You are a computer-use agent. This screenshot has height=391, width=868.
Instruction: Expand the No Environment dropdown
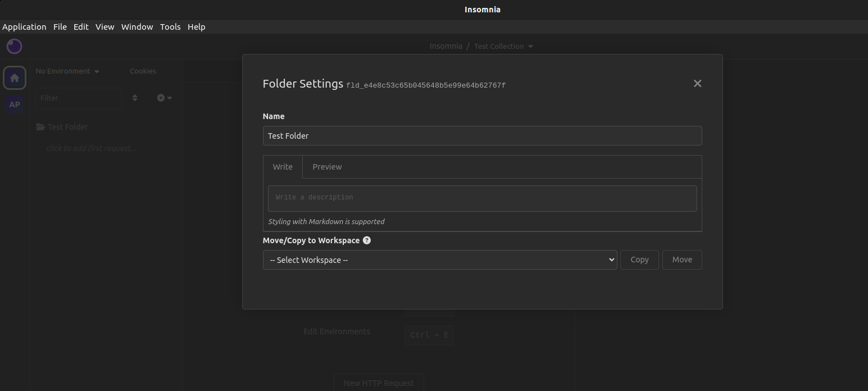67,71
